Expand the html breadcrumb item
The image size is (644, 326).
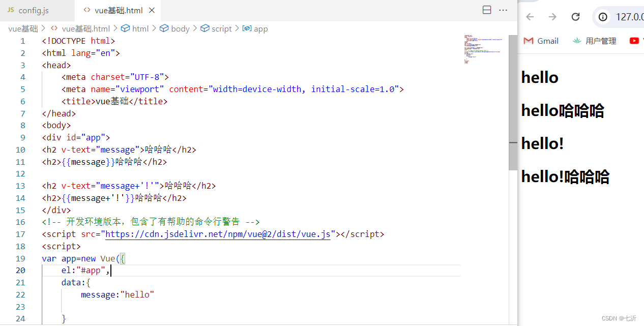pos(135,28)
